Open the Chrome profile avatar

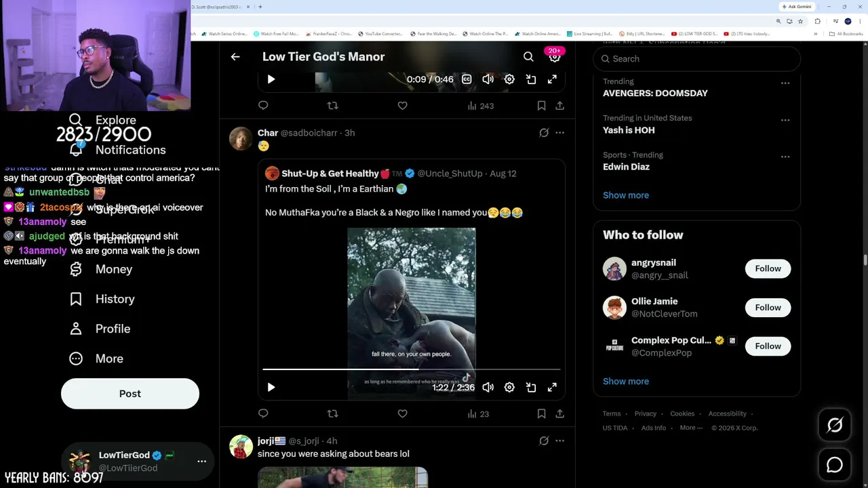point(848,21)
